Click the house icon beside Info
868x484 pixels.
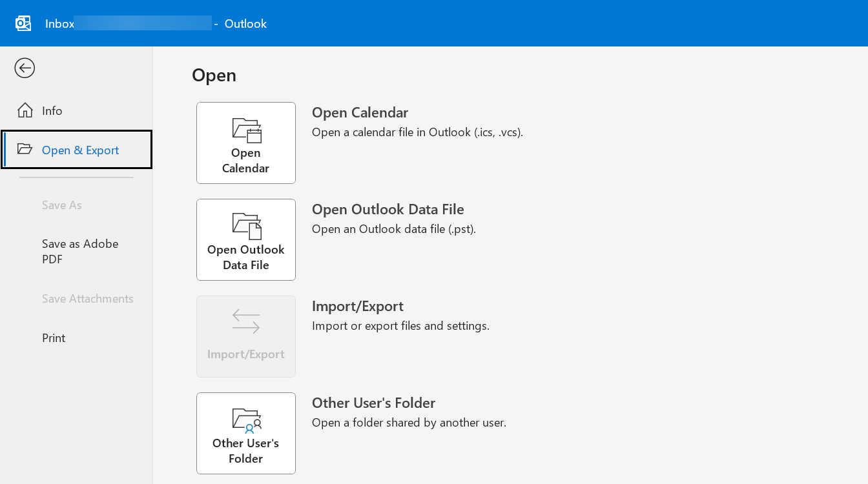(25, 110)
